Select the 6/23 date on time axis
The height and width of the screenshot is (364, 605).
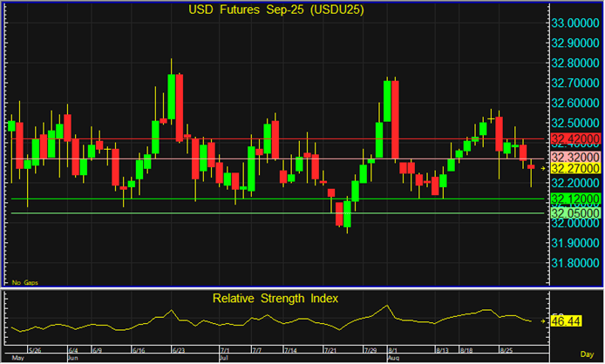(177, 350)
